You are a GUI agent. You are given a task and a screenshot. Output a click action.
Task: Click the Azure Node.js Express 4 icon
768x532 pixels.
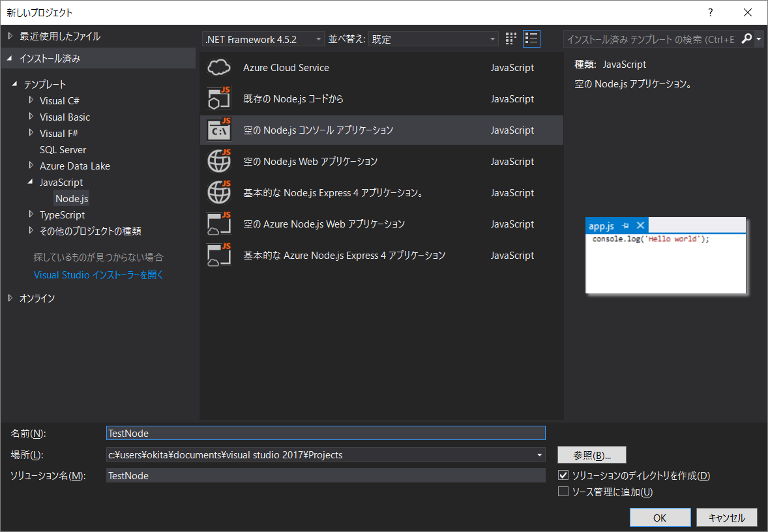point(219,255)
